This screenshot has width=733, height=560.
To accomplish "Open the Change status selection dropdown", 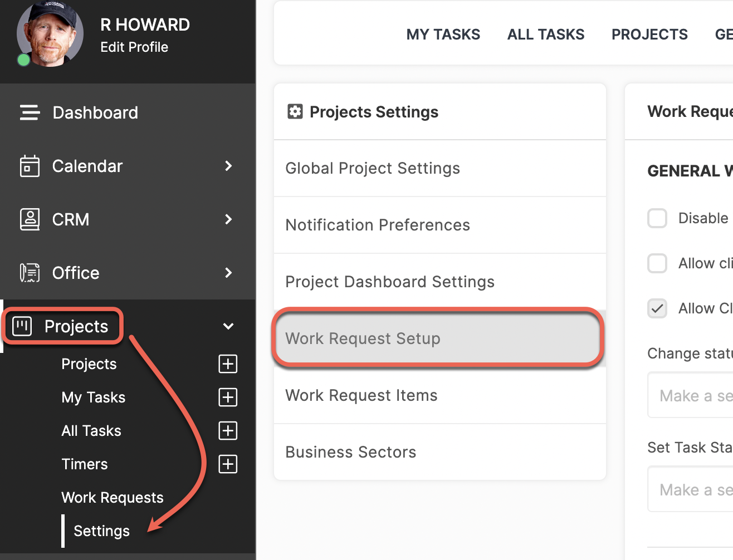I will click(691, 396).
